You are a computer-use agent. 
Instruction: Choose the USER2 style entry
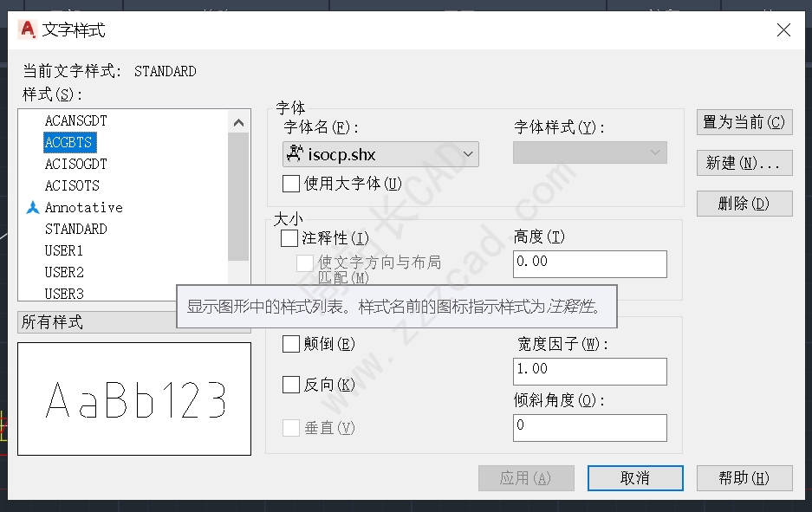tap(64, 272)
